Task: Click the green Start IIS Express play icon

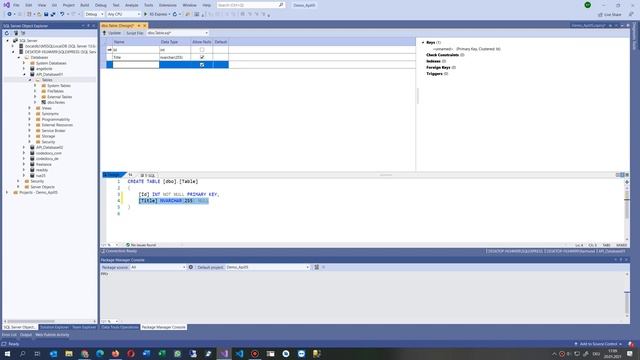Action: click(145, 14)
